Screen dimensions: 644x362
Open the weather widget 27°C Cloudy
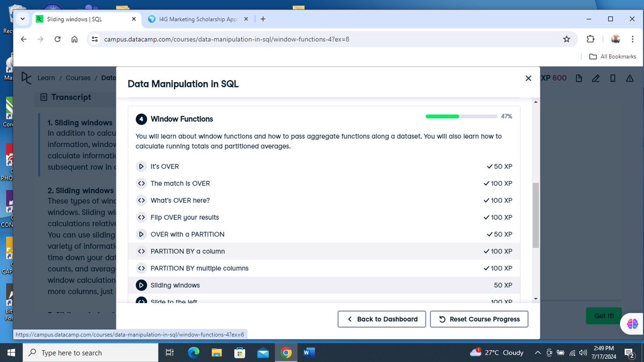point(497,352)
